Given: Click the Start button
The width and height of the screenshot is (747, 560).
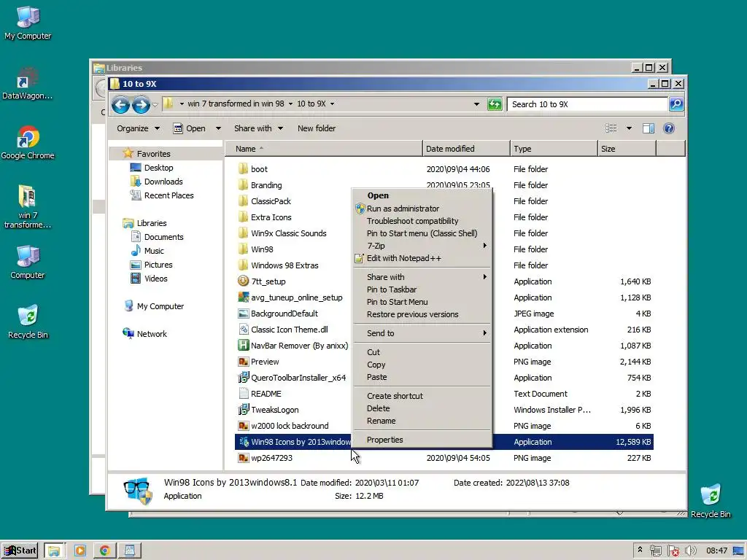Looking at the screenshot, I should [20, 551].
